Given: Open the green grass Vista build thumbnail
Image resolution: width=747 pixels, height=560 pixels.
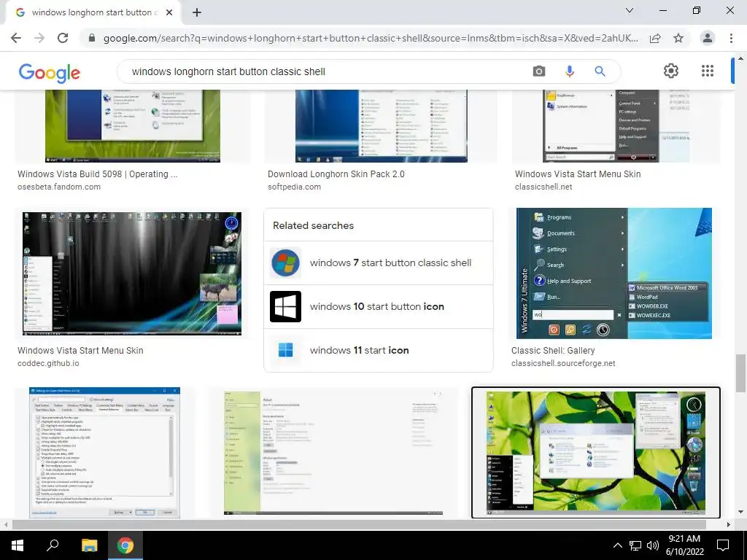Looking at the screenshot, I should click(x=133, y=126).
